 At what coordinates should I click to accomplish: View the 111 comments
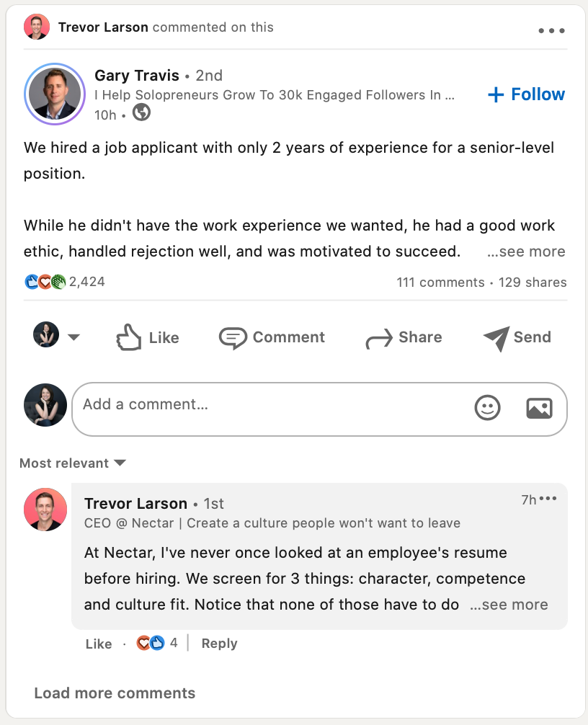point(440,283)
